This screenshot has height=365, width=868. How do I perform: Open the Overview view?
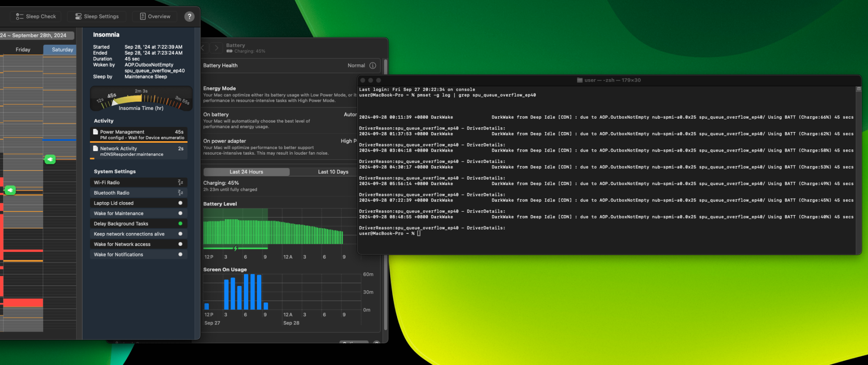pos(155,17)
